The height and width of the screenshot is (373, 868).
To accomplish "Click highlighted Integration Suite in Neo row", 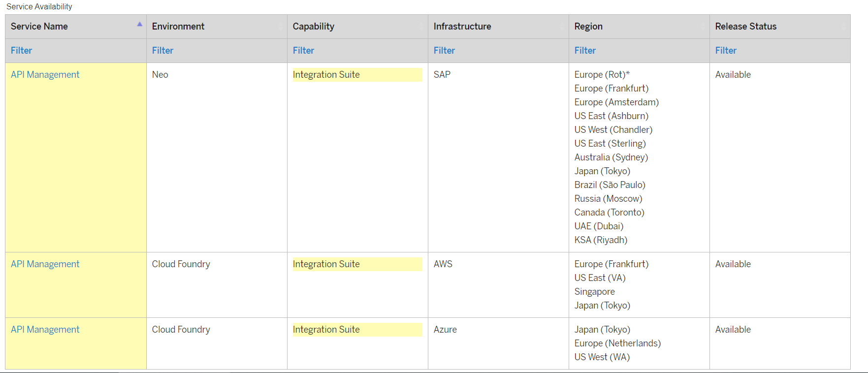I will tap(326, 75).
